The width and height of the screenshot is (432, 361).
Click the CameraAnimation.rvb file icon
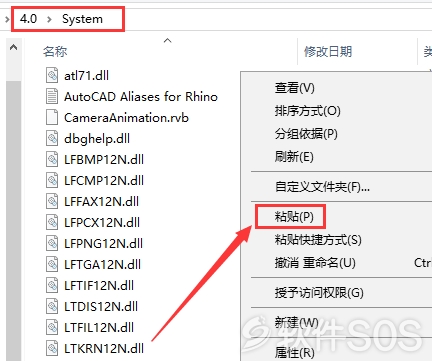tap(52, 117)
